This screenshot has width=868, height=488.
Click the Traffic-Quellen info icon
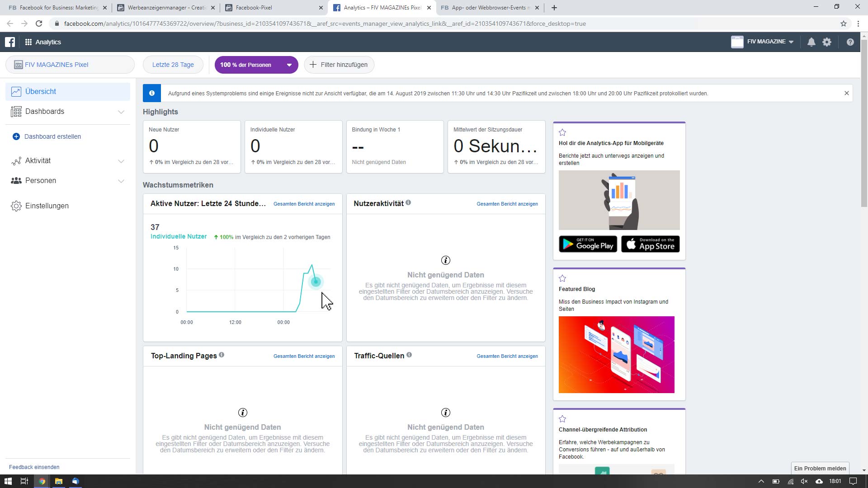click(409, 355)
